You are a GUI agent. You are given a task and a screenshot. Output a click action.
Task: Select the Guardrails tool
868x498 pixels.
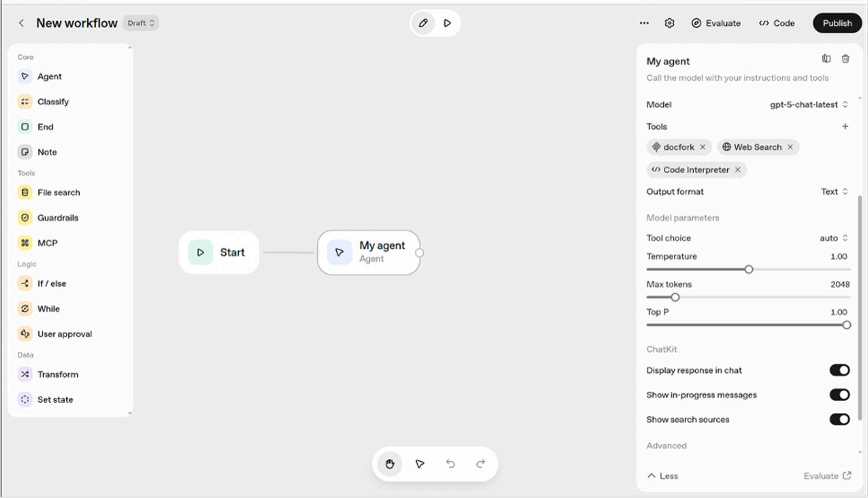(58, 218)
